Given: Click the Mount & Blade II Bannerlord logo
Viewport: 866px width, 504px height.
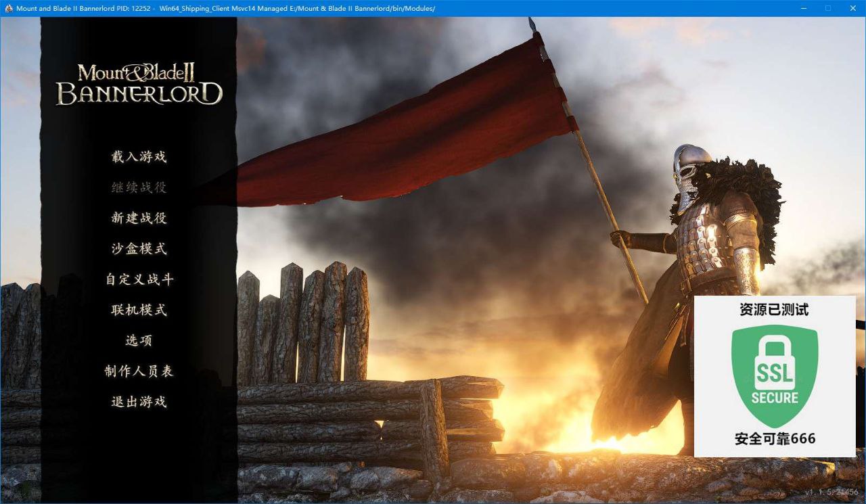Looking at the screenshot, I should pyautogui.click(x=139, y=85).
